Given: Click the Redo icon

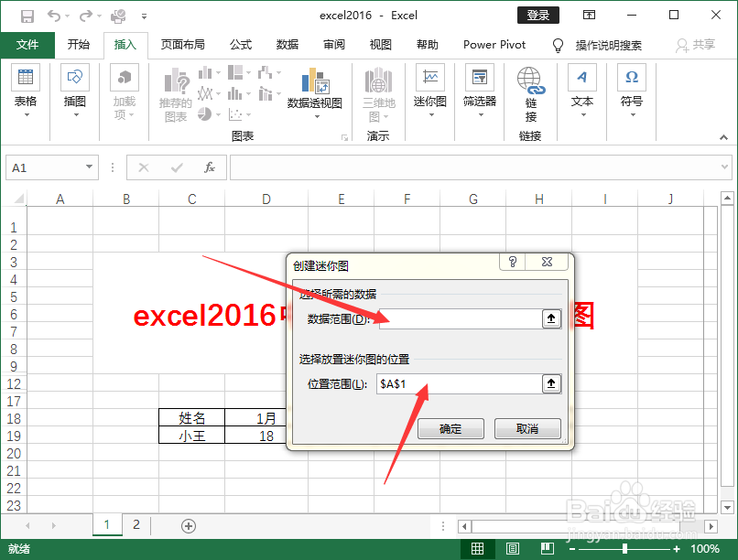Looking at the screenshot, I should click(x=86, y=16).
